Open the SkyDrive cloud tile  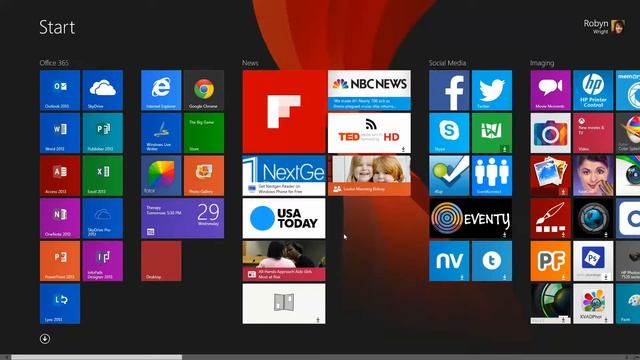(x=102, y=90)
